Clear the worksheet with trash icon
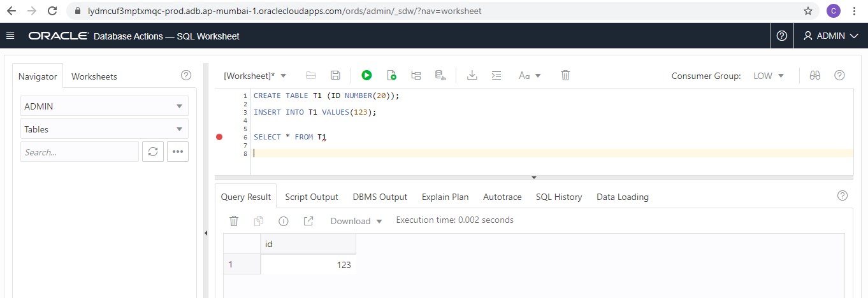Image resolution: width=868 pixels, height=298 pixels. click(565, 75)
